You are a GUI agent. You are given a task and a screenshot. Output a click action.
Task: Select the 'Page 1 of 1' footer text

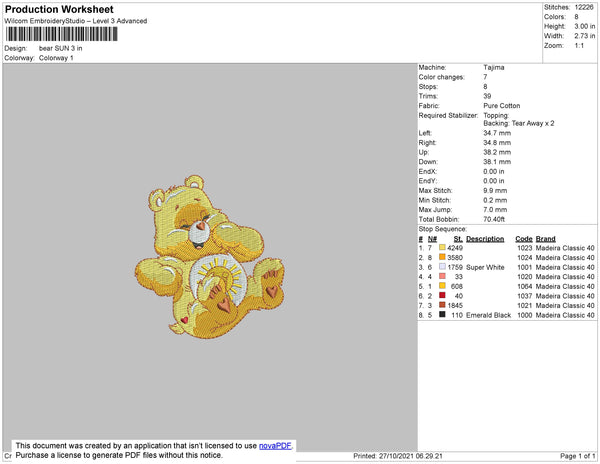click(578, 456)
